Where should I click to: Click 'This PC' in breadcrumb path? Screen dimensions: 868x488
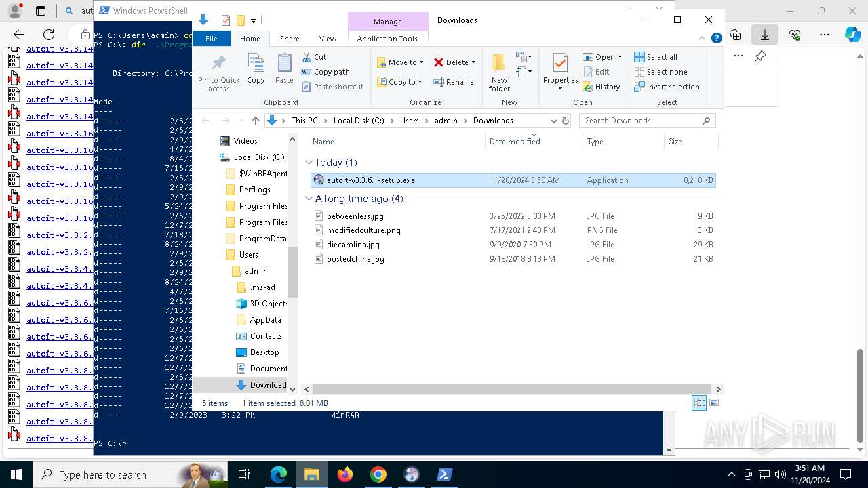(x=304, y=121)
